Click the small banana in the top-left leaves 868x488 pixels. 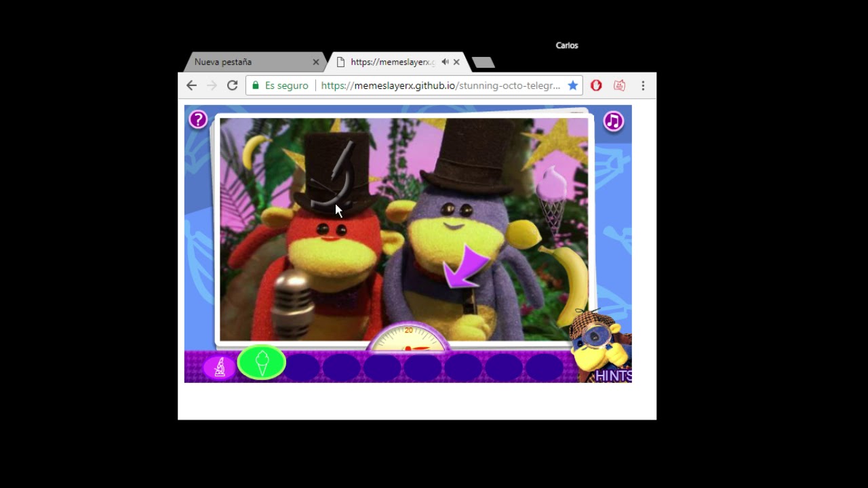[x=254, y=150]
